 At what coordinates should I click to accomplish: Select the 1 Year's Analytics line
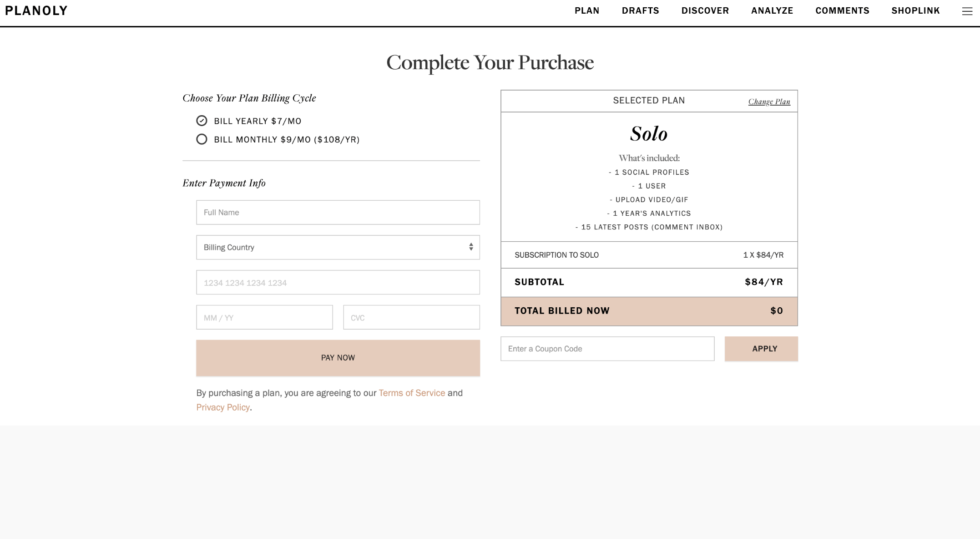[x=649, y=214]
